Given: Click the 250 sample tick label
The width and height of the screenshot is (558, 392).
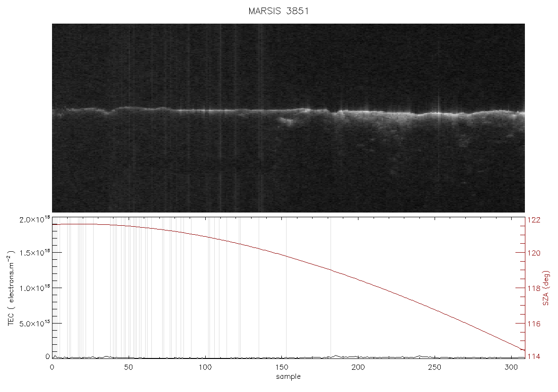Looking at the screenshot, I should point(435,367).
